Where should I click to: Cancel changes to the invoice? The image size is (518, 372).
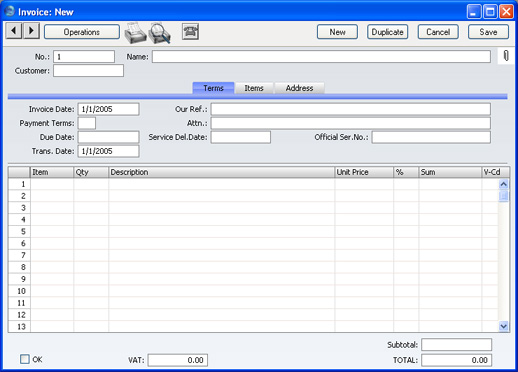tap(438, 32)
